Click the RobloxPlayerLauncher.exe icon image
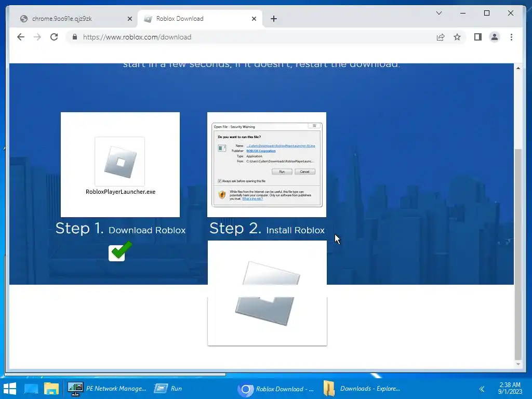Viewport: 532px width, 399px height. [x=120, y=162]
